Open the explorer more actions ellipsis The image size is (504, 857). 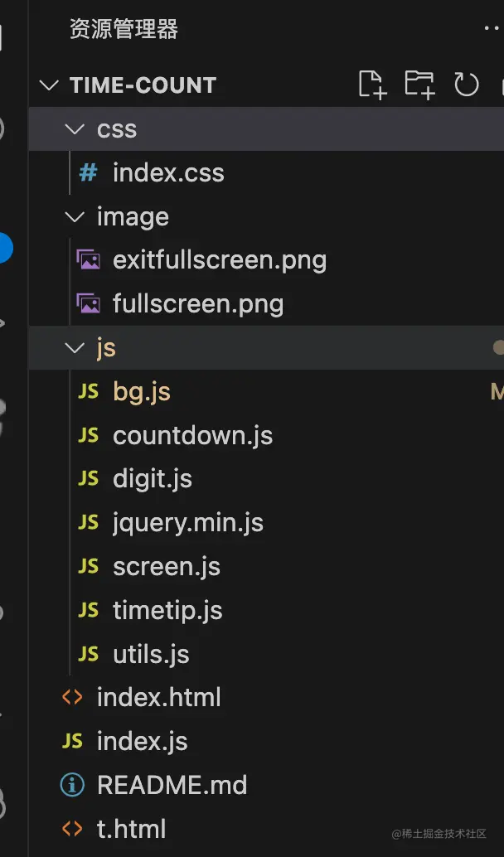click(492, 29)
